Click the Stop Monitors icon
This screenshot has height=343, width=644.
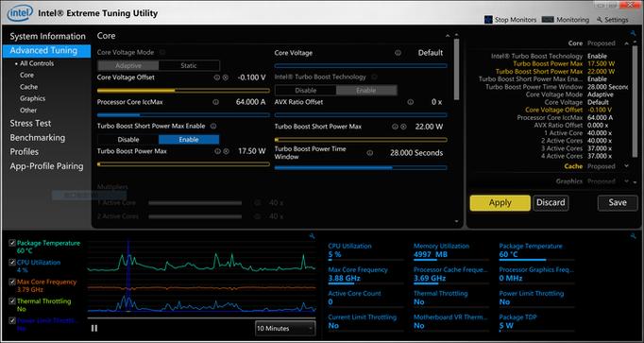tap(488, 20)
